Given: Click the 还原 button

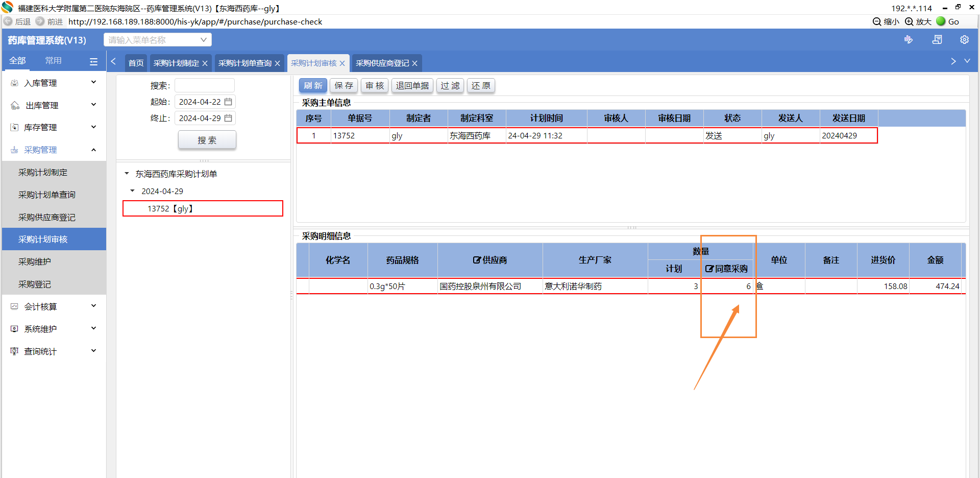Looking at the screenshot, I should point(481,86).
